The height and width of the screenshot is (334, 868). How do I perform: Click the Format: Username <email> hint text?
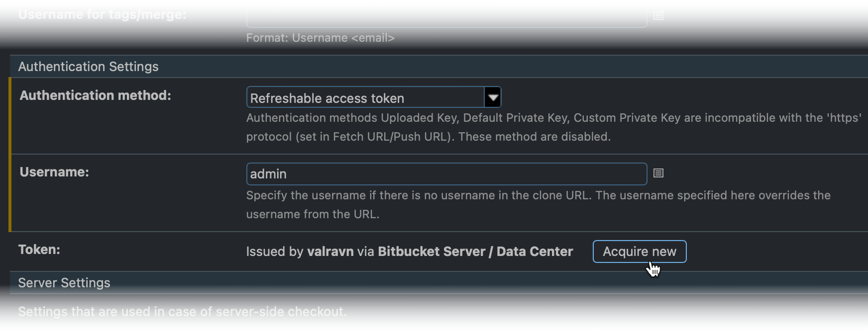click(320, 38)
